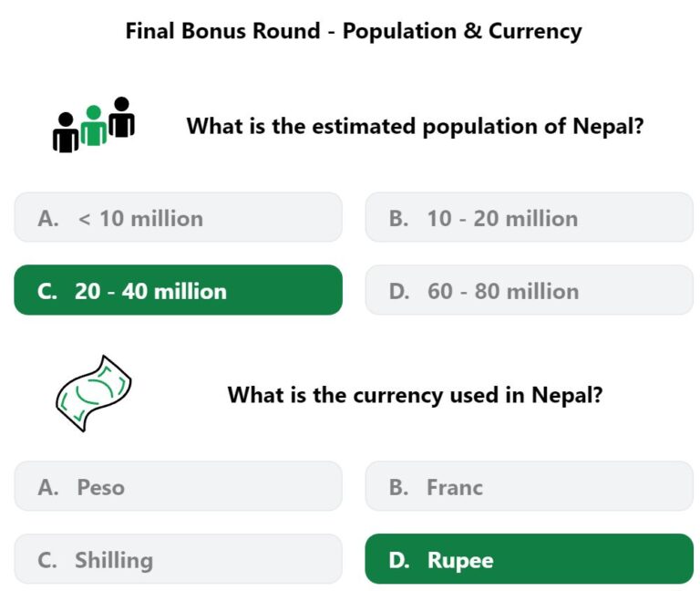Click the green person figure in population icon
The image size is (700, 591).
pos(94,126)
